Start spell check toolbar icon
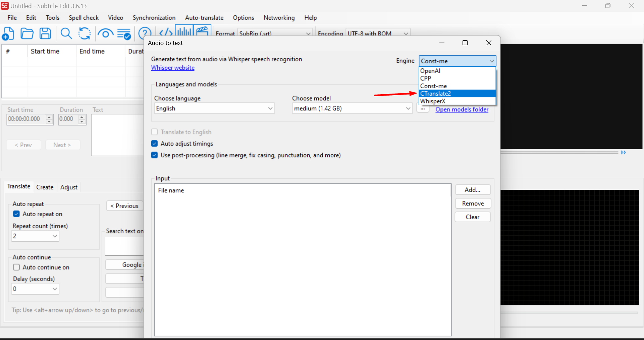Screen dimensions: 644x340 124,34
